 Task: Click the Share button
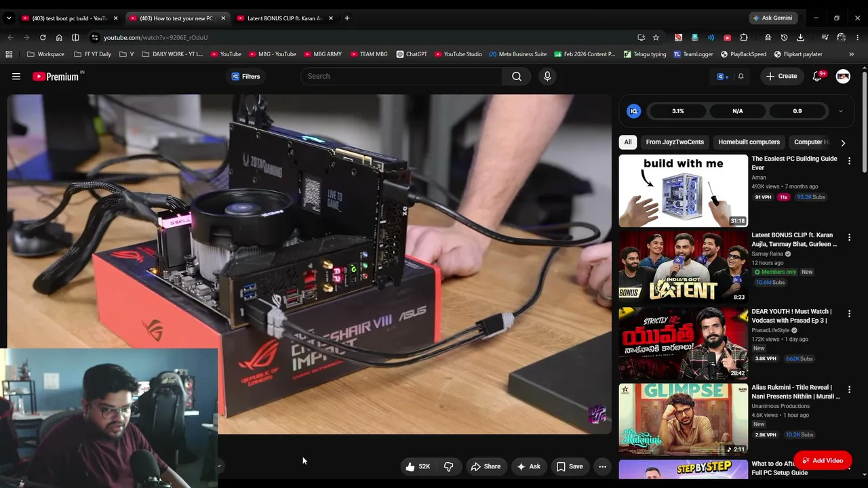coord(486,466)
